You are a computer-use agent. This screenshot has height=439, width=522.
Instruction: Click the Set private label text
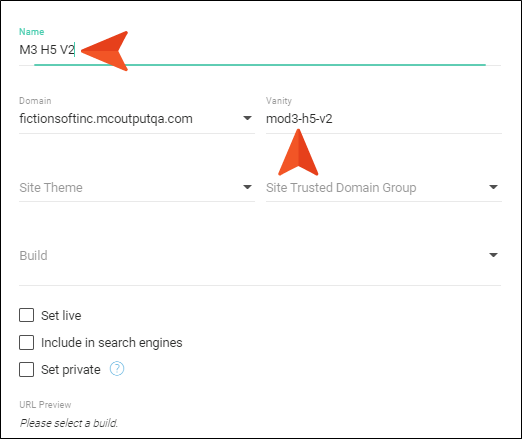point(71,370)
